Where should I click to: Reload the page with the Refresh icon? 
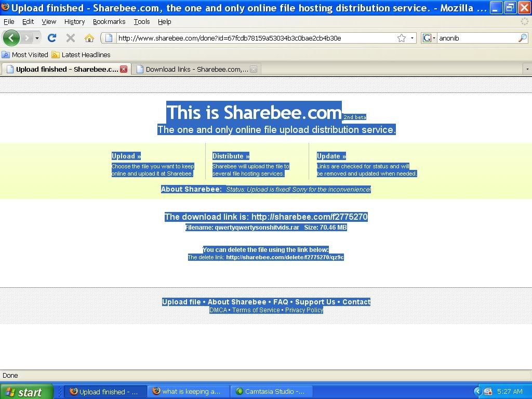[x=52, y=37]
